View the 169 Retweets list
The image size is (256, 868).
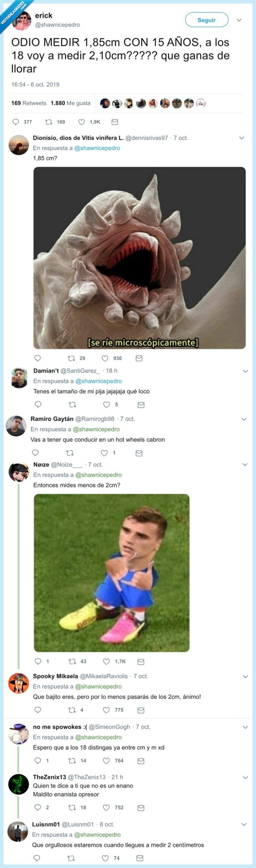(29, 103)
